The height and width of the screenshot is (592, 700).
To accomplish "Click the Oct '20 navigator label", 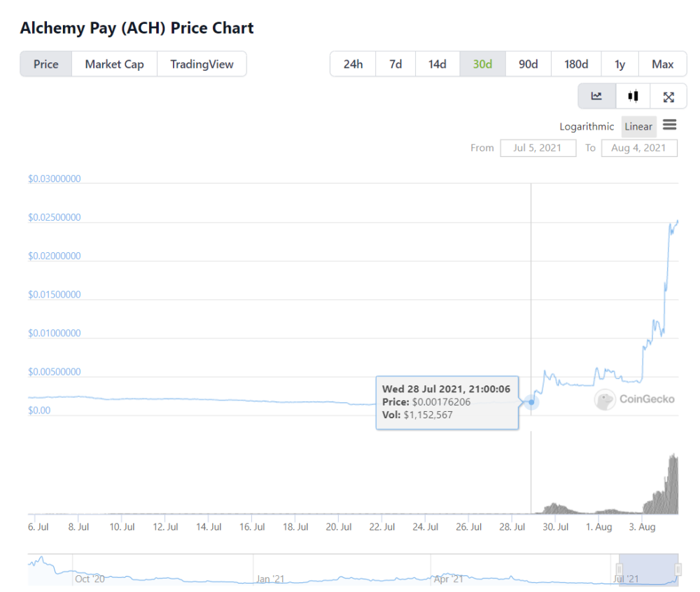I will pos(90,579).
